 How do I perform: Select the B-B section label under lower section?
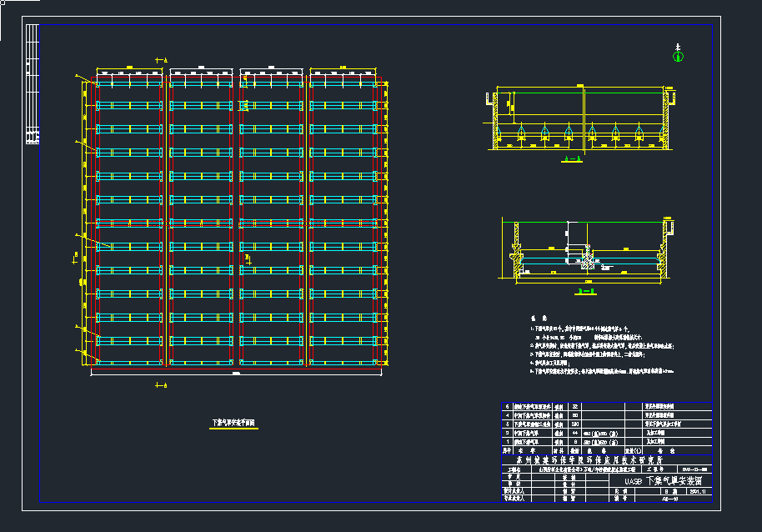586,291
